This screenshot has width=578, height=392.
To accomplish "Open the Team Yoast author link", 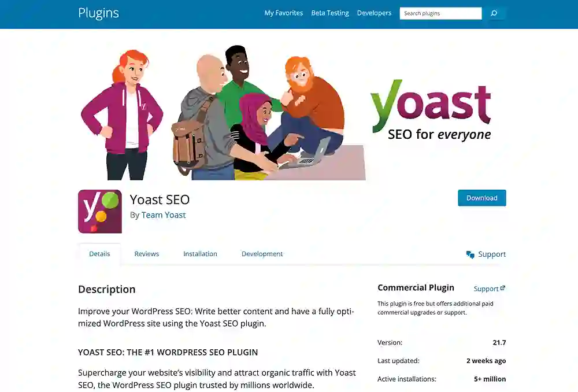I will pyautogui.click(x=164, y=215).
